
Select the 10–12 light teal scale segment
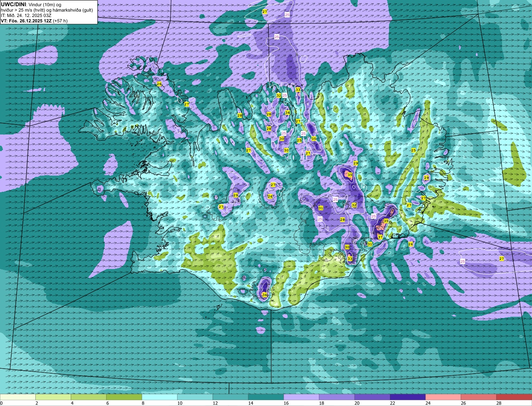195,397
